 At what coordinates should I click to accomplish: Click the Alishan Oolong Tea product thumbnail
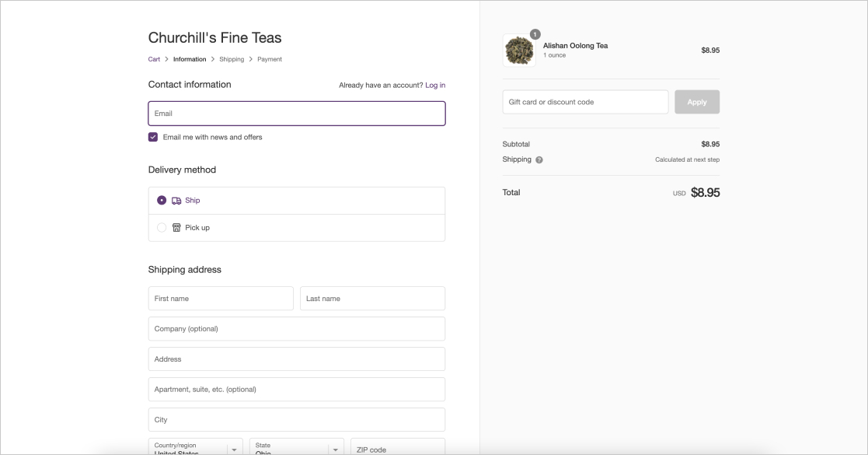[x=519, y=51]
